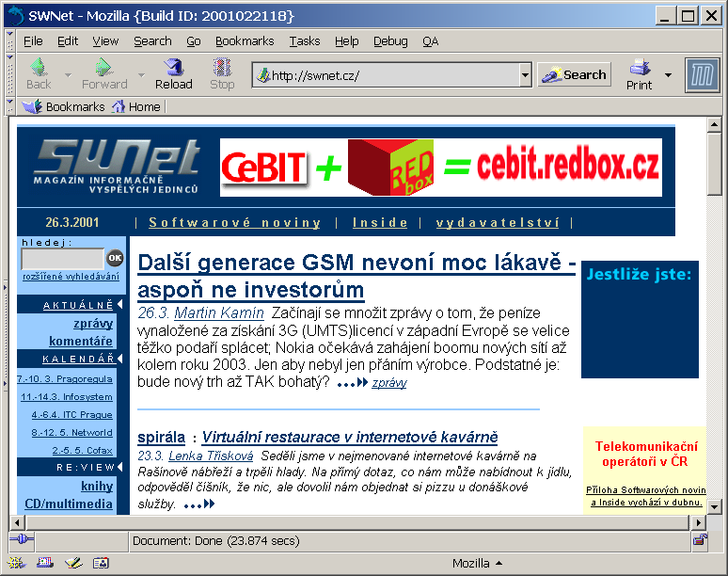Open the QA menu

[431, 41]
